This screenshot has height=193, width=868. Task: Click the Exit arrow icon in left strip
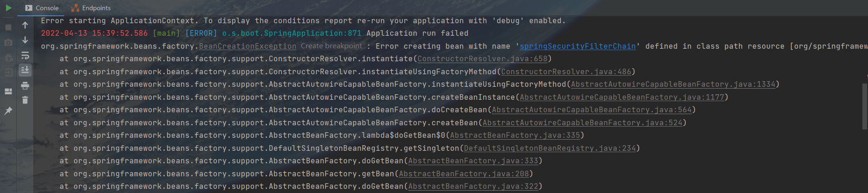click(8, 72)
